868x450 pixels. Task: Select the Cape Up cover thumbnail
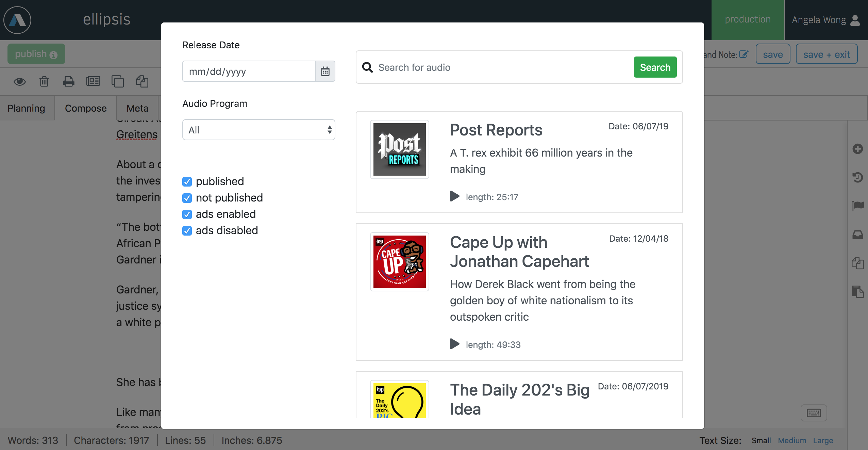click(400, 262)
